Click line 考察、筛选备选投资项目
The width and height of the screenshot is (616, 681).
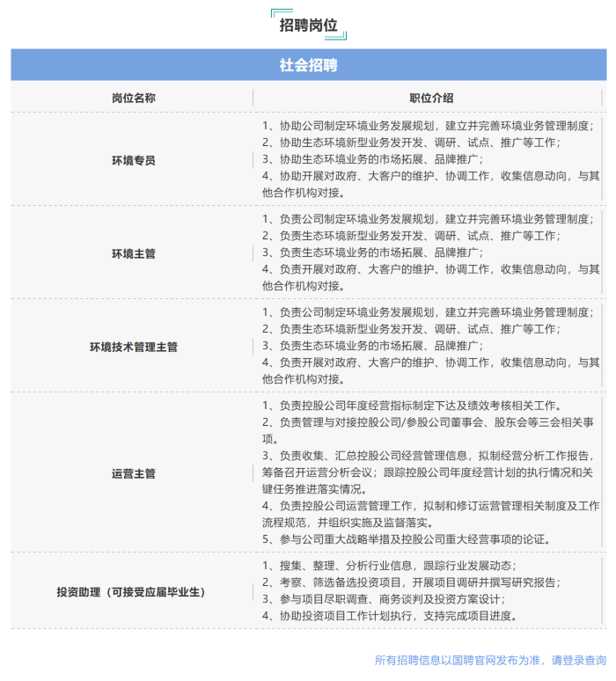411,582
